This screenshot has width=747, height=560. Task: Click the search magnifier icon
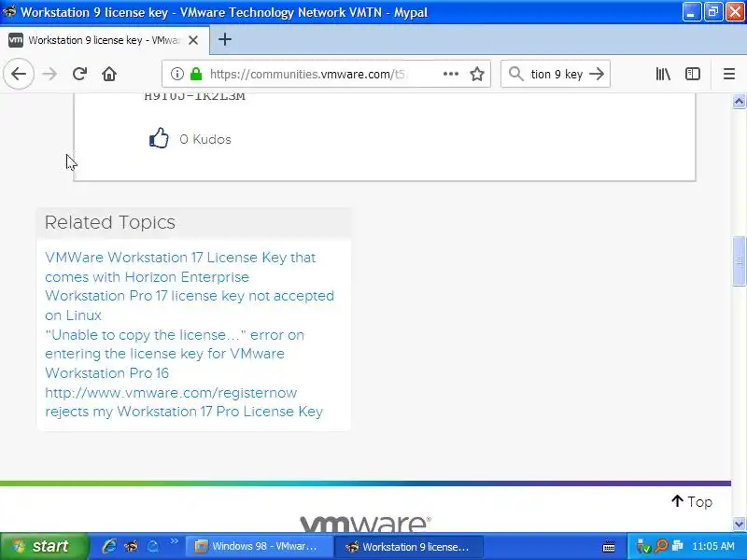(516, 74)
